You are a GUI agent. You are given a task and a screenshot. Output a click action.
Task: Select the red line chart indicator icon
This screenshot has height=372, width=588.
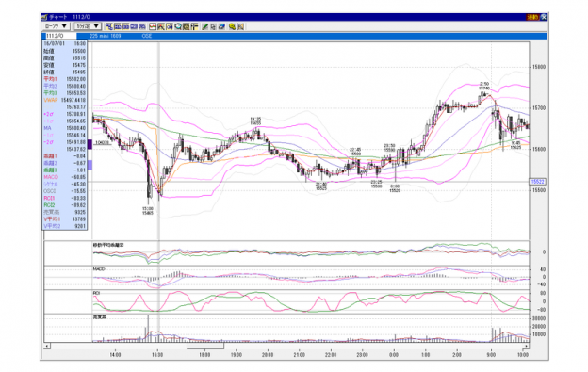(153, 26)
